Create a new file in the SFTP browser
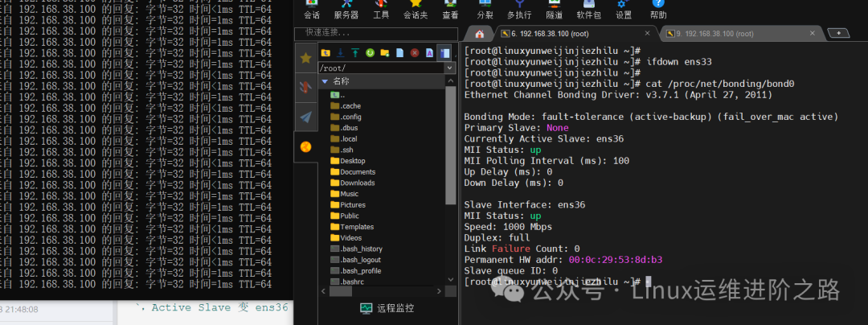The height and width of the screenshot is (325, 868). click(399, 53)
